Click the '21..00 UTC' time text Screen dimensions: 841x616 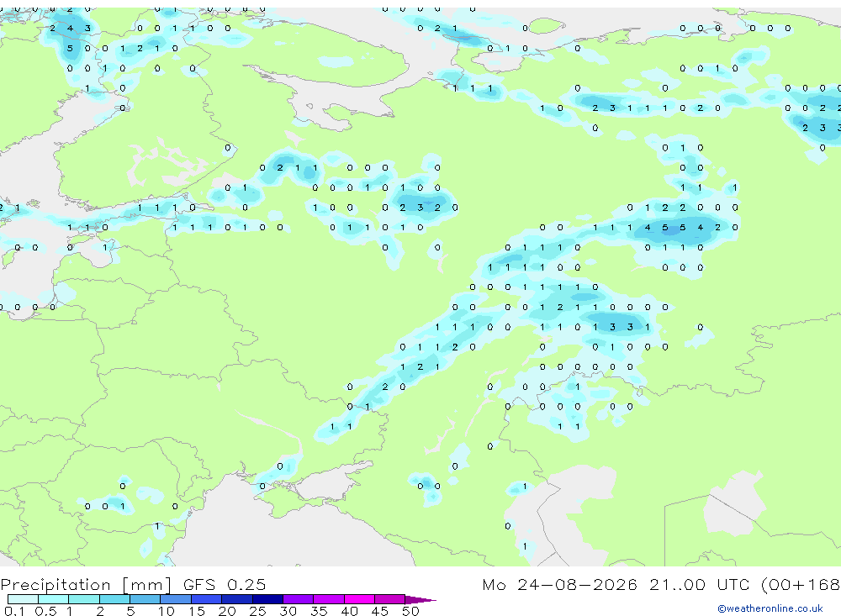700,584
